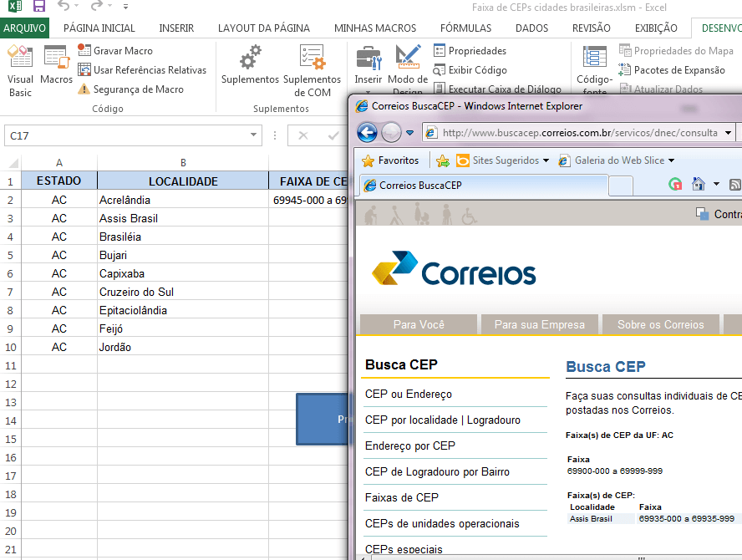
Task: Toggle Modo de Design
Action: tap(408, 70)
